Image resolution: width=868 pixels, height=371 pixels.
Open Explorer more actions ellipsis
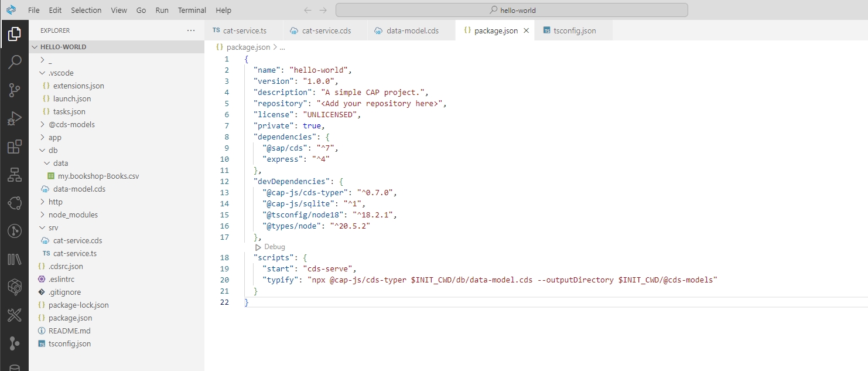[x=191, y=30]
